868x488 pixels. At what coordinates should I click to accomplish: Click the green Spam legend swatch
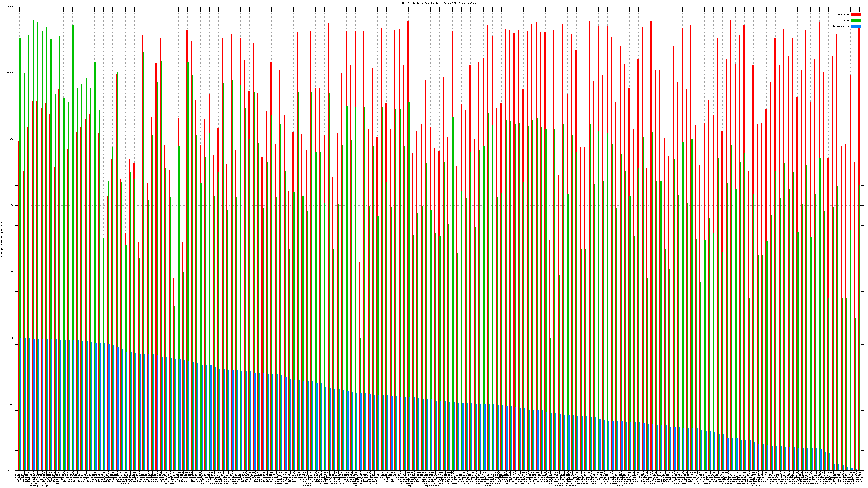point(856,21)
